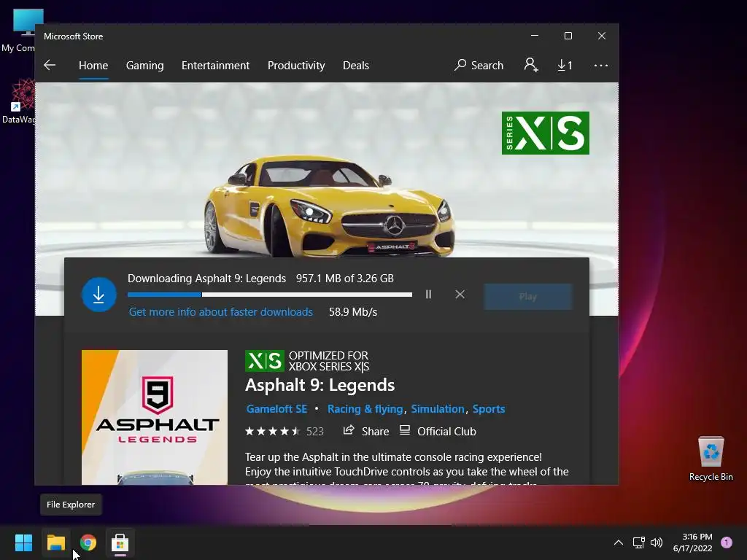This screenshot has height=560, width=747.
Task: Open the notification badge in taskbar
Action: coord(727,542)
